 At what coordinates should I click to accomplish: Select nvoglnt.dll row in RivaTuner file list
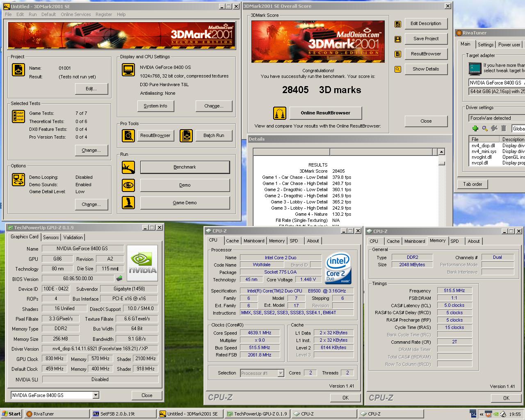click(x=497, y=157)
